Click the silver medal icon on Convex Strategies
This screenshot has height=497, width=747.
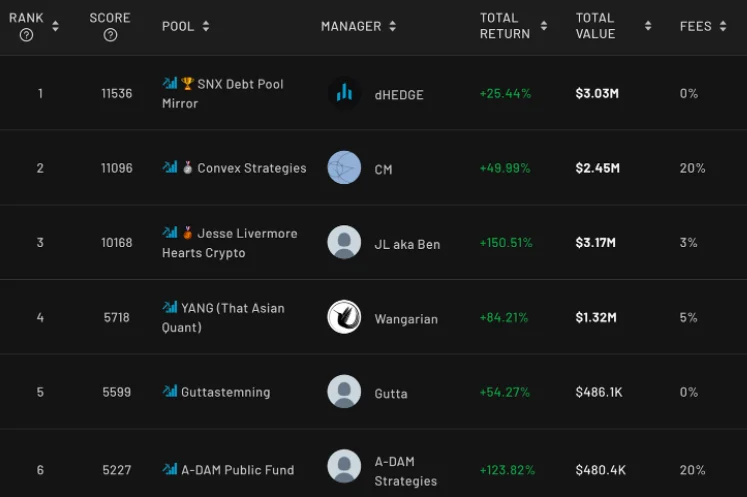[187, 168]
